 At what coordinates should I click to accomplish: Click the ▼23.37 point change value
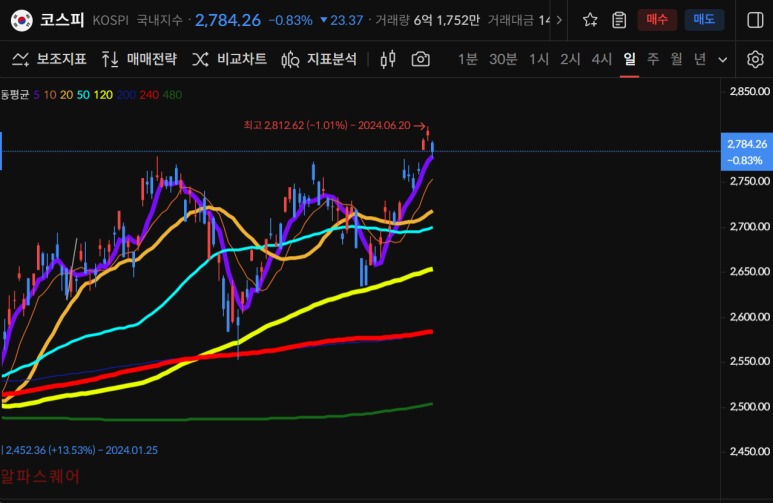point(342,20)
